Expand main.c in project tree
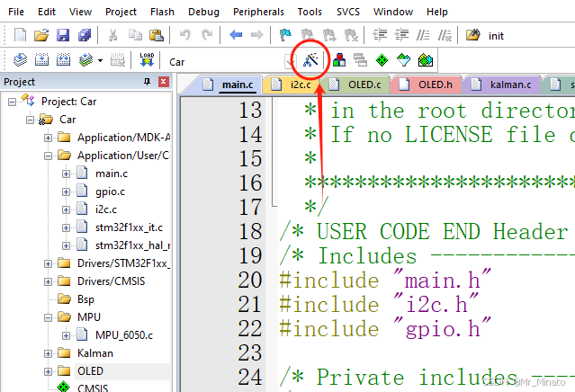575x392 pixels. point(66,174)
